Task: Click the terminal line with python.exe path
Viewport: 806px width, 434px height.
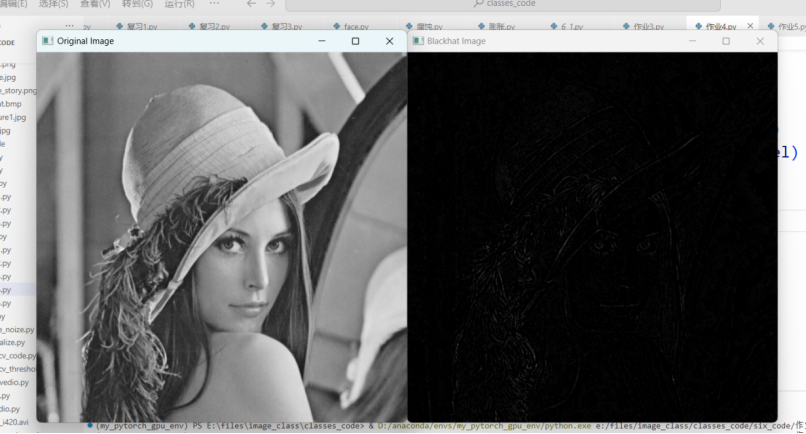Action: click(451, 426)
